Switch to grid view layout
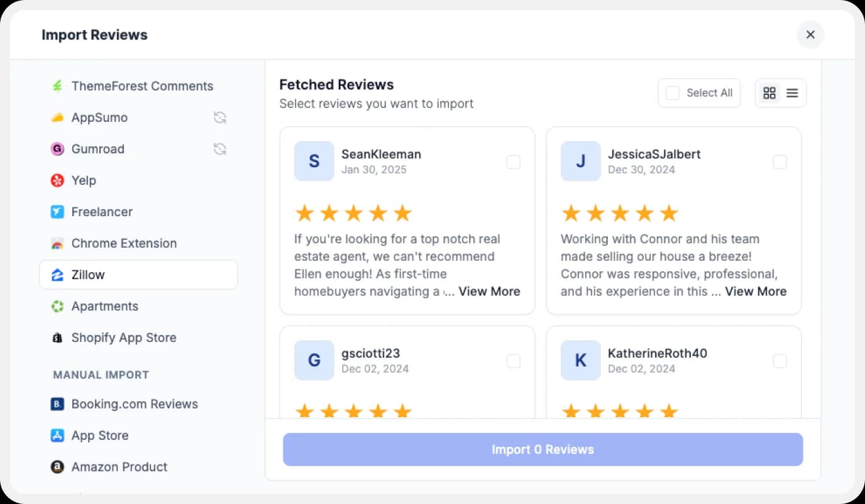The width and height of the screenshot is (865, 504). (769, 92)
